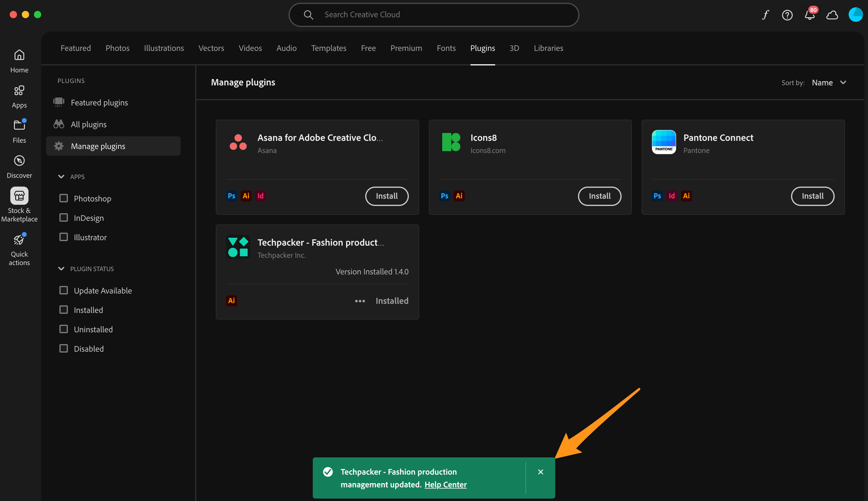Collapse the APPS filter section

click(61, 177)
